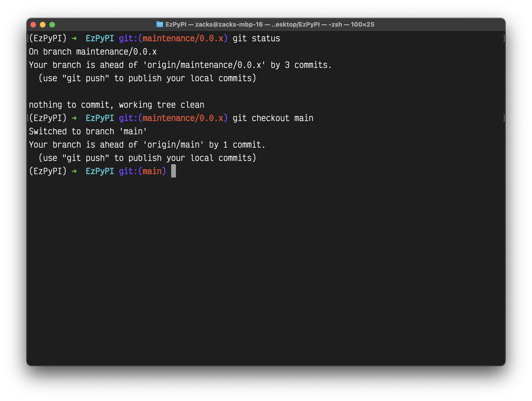Click 'nothing to commit, working tree clean' line
This screenshot has width=532, height=401.
[116, 105]
